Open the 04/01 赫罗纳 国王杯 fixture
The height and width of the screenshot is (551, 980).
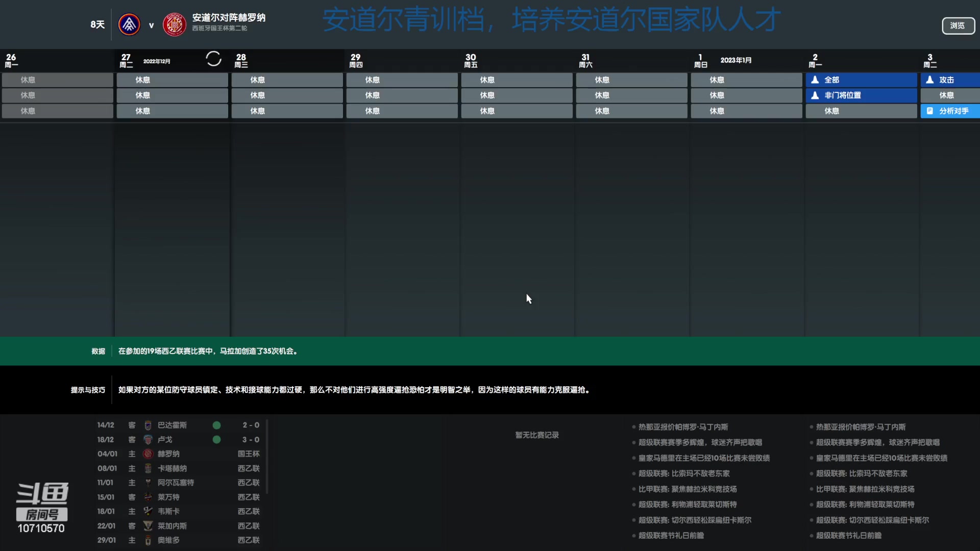coord(179,454)
